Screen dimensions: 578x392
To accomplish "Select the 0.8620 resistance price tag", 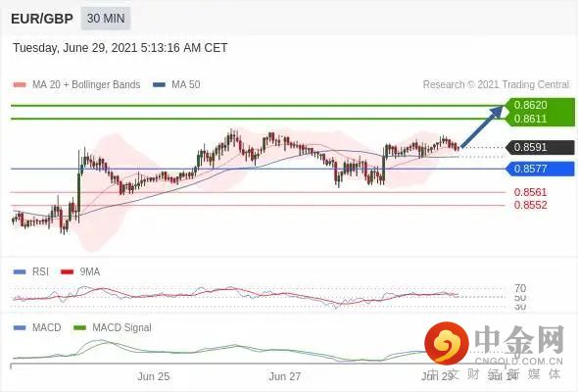I will pyautogui.click(x=530, y=105).
